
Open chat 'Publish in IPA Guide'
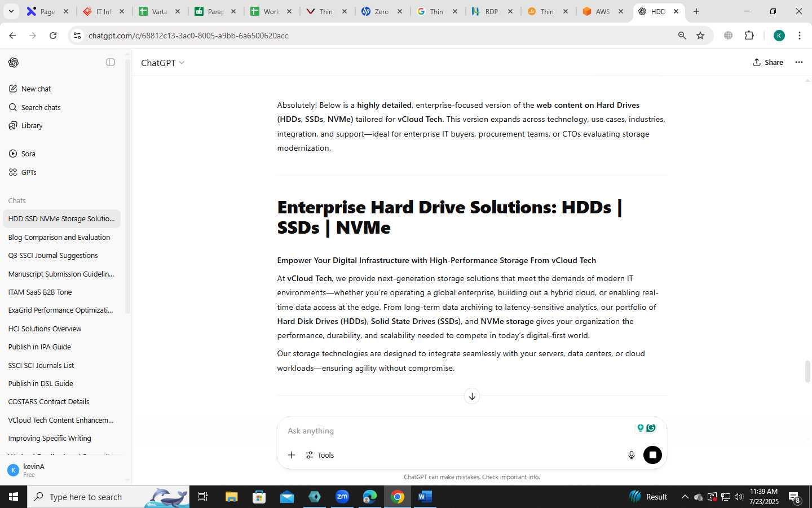pos(62,347)
